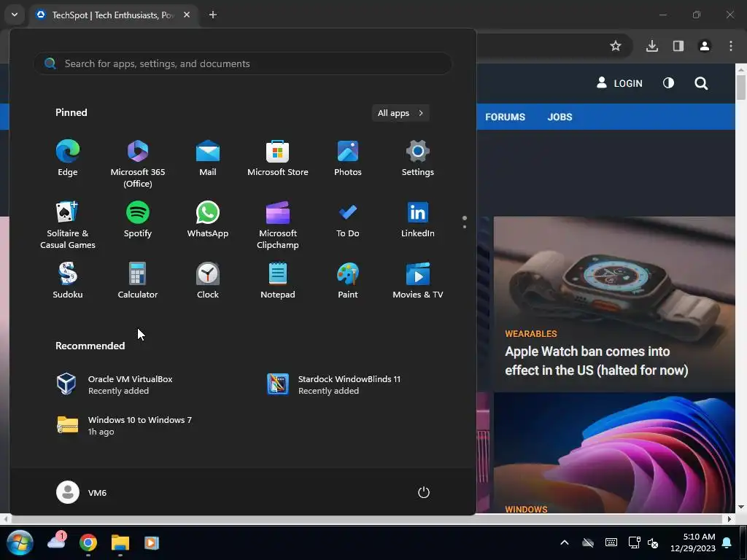
Task: Open the Paint app
Action: click(348, 281)
